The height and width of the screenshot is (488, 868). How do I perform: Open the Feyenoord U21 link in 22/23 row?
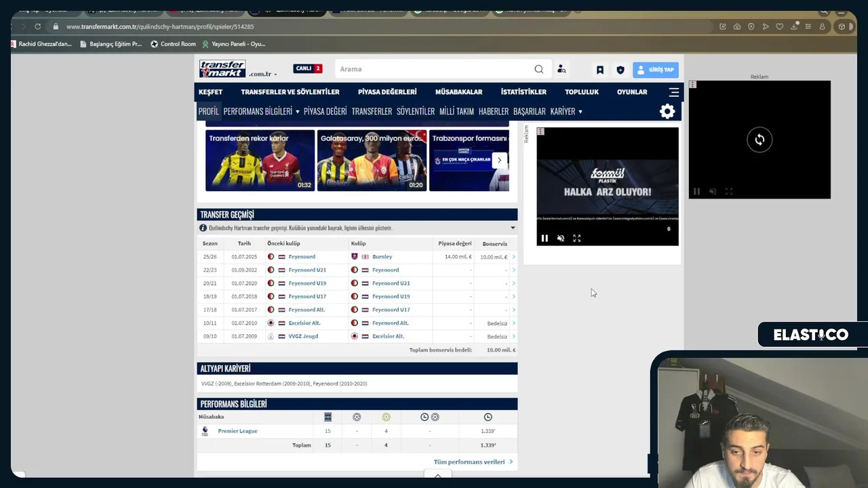(x=307, y=270)
